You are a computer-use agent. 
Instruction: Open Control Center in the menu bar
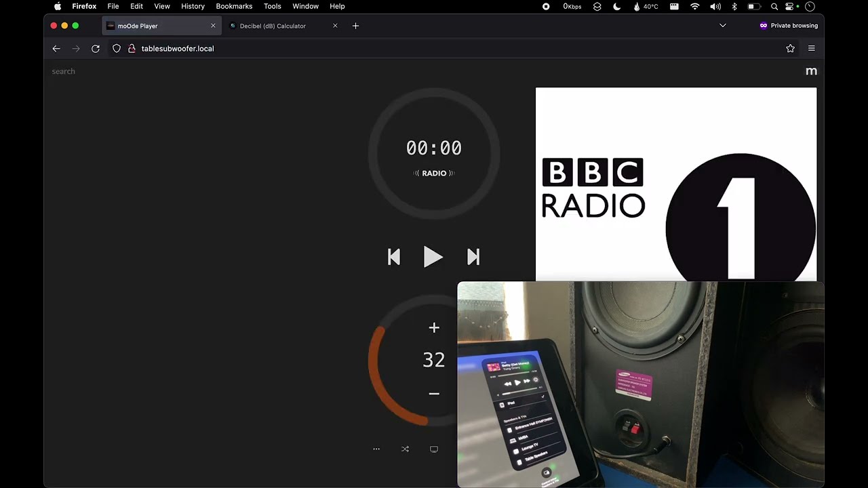[x=791, y=6]
